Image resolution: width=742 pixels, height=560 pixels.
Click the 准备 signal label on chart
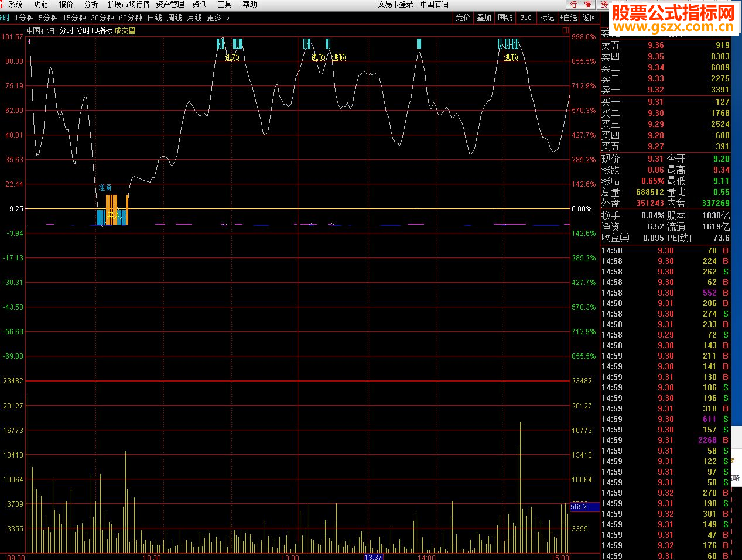tap(105, 188)
